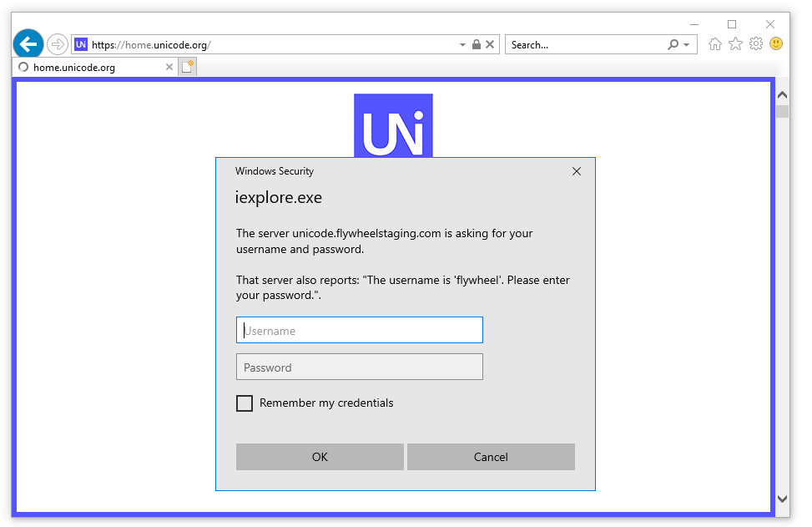
Task: Close the home.unicode.org tab
Action: pyautogui.click(x=169, y=67)
